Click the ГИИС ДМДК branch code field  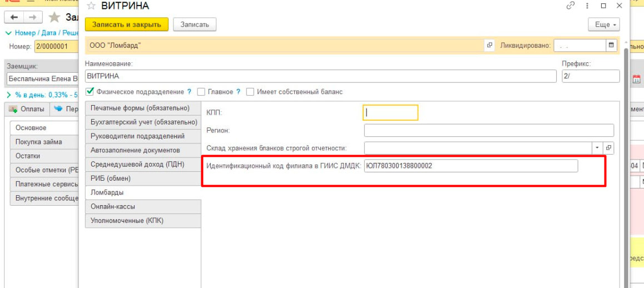coord(470,166)
